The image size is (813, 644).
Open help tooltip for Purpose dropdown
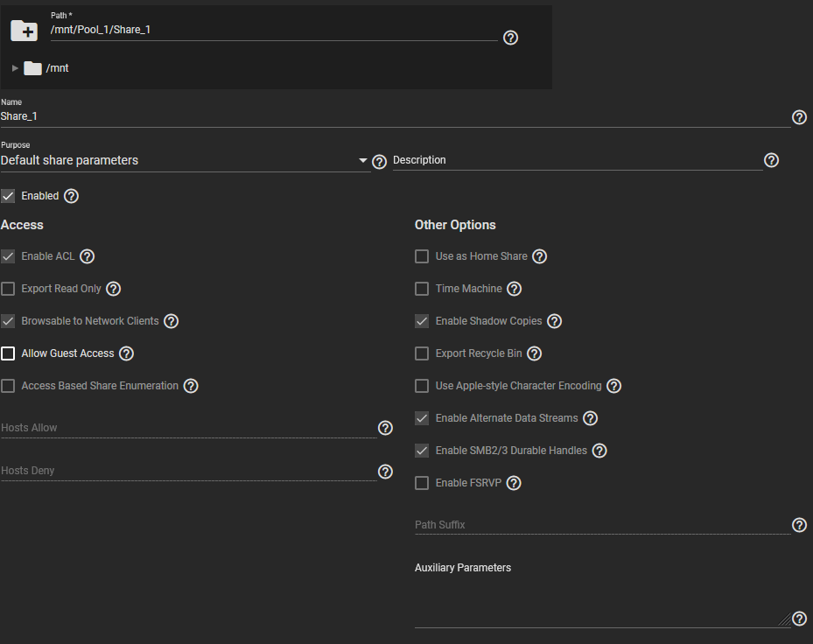click(380, 162)
